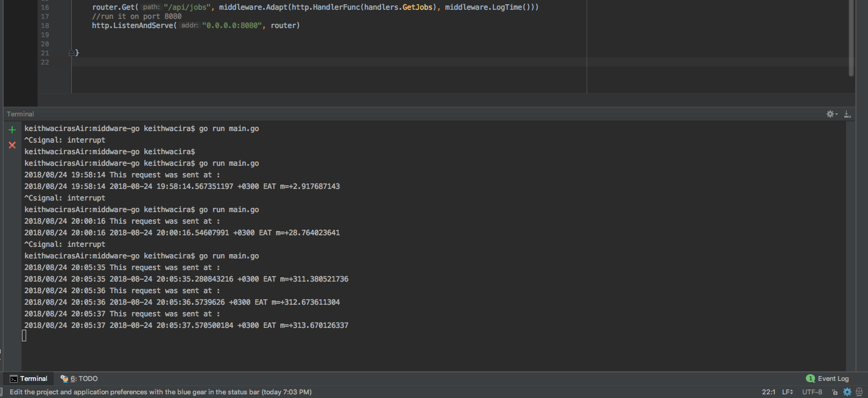Click the inspector hat icon in status bar

coord(859,392)
